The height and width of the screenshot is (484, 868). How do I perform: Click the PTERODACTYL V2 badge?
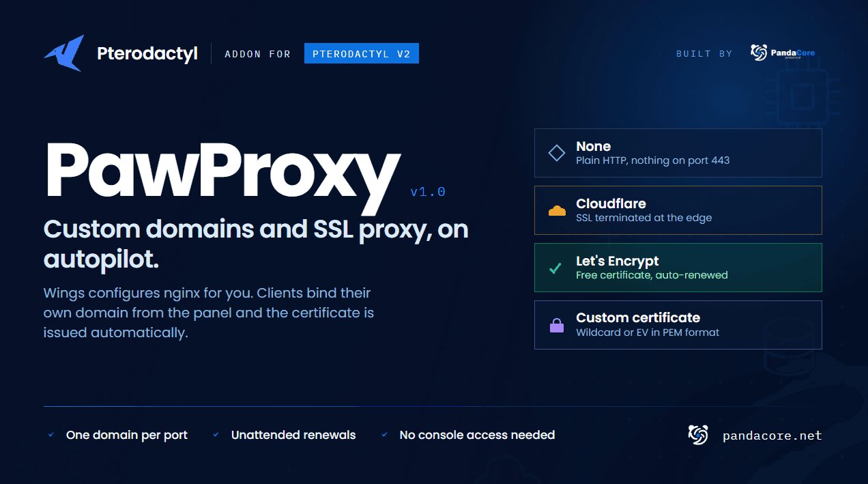(x=362, y=53)
